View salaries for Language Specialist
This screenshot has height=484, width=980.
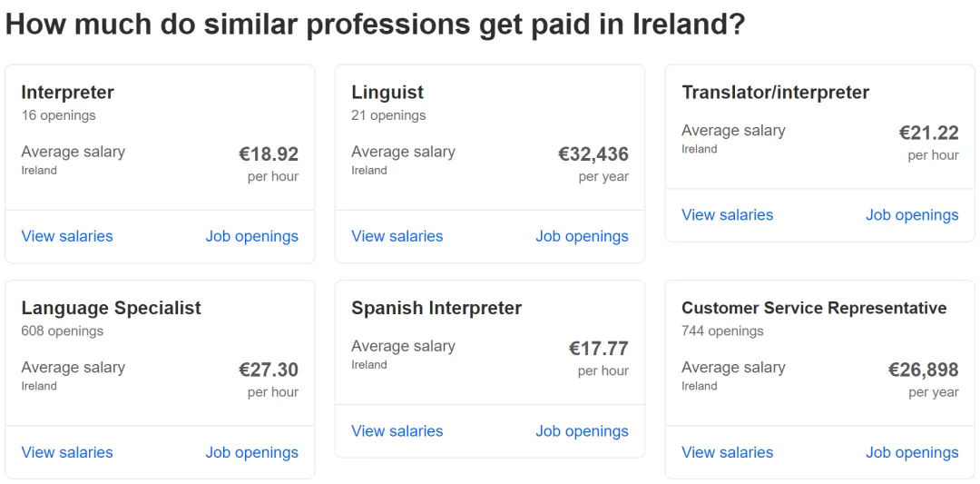[x=67, y=452]
